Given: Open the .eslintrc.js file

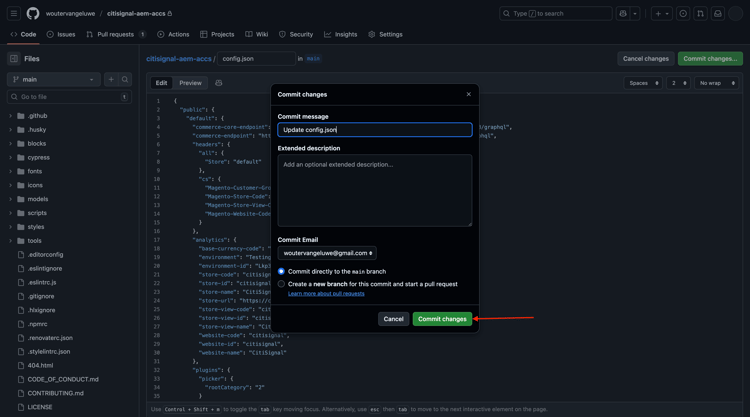Looking at the screenshot, I should coord(42,282).
